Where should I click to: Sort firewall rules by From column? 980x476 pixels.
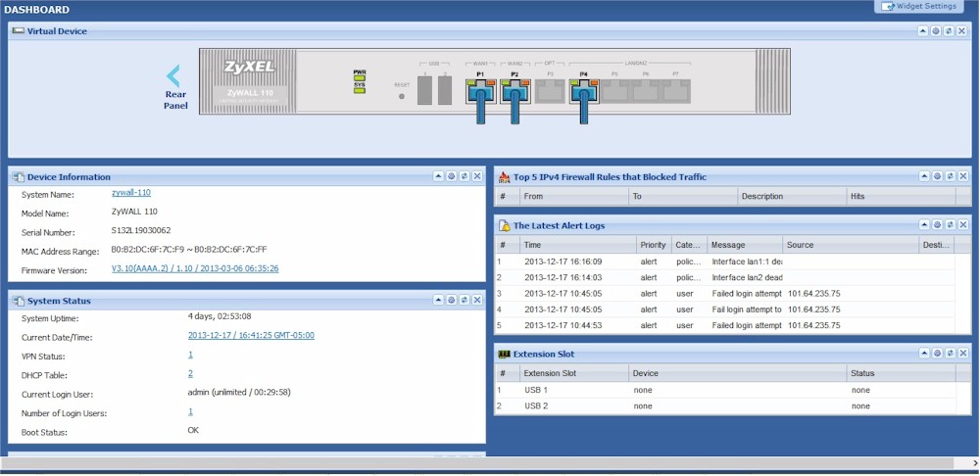(x=573, y=196)
